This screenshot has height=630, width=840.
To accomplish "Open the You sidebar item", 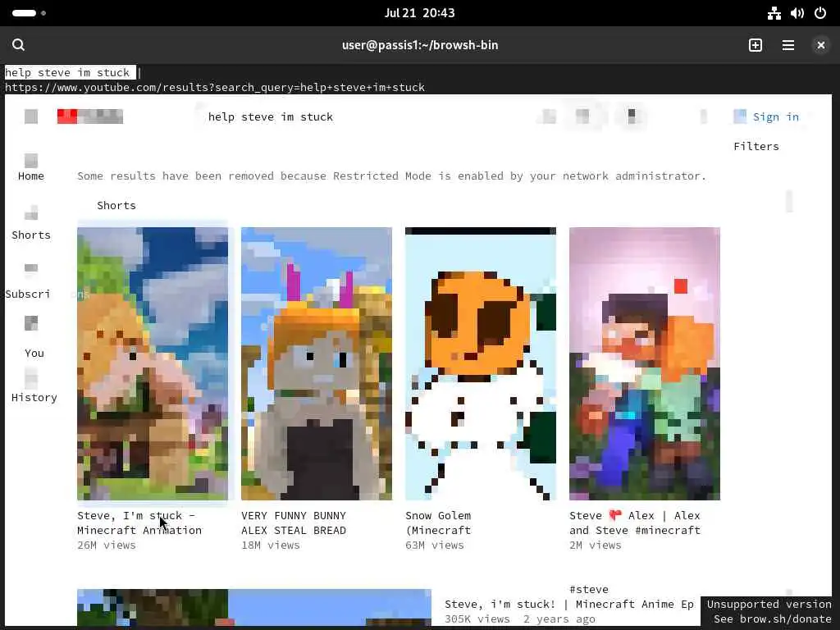I will 34,353.
